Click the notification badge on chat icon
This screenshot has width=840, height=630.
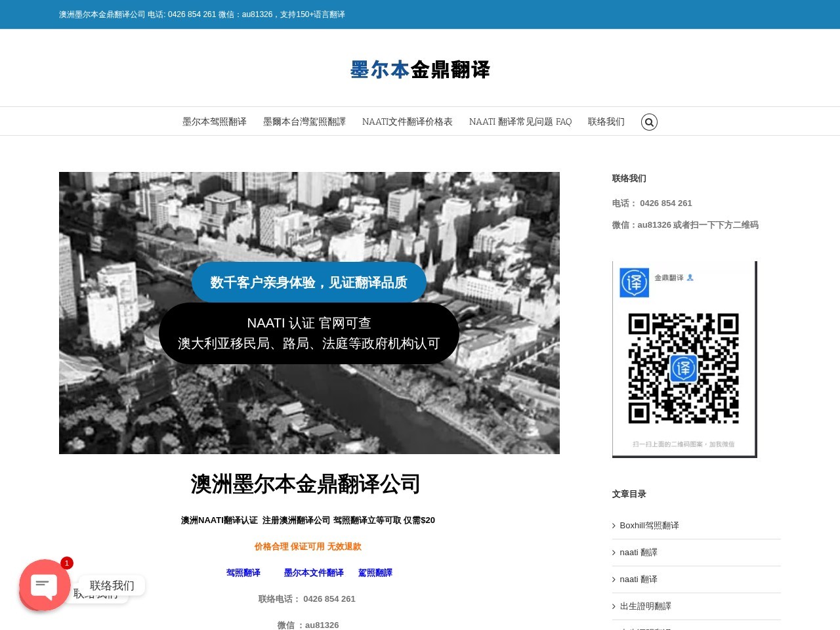click(x=67, y=563)
